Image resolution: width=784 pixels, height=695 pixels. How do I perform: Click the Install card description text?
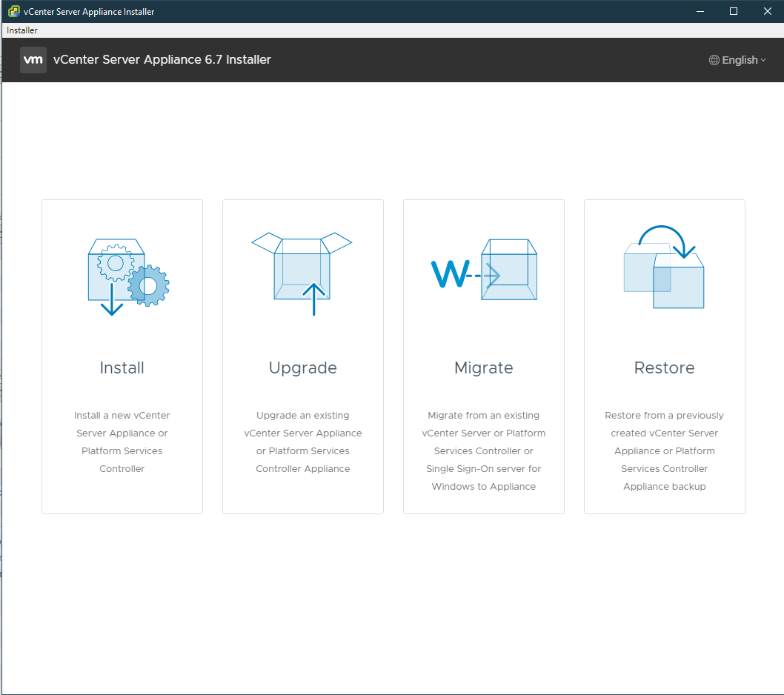(122, 442)
